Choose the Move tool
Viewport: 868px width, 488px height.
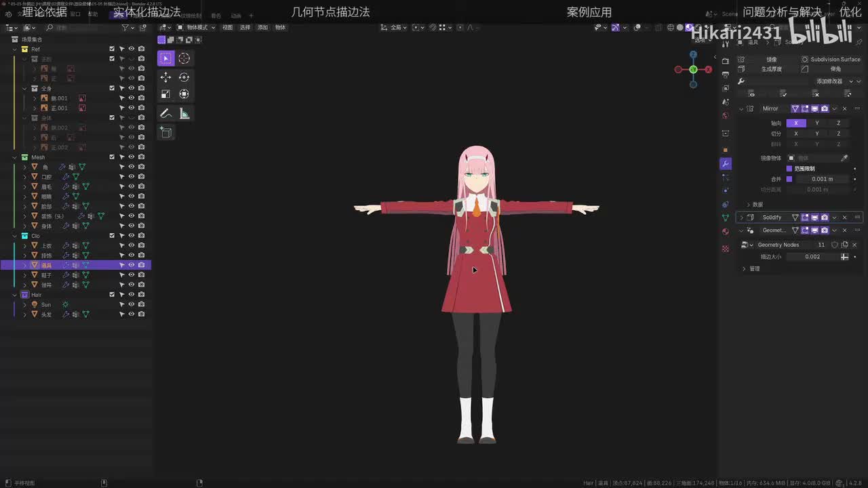point(165,77)
